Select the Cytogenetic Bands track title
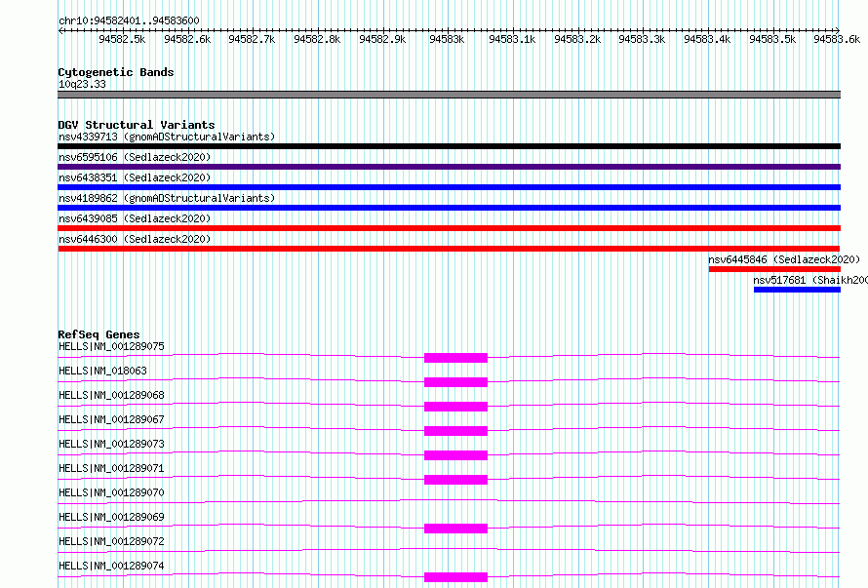 click(116, 72)
